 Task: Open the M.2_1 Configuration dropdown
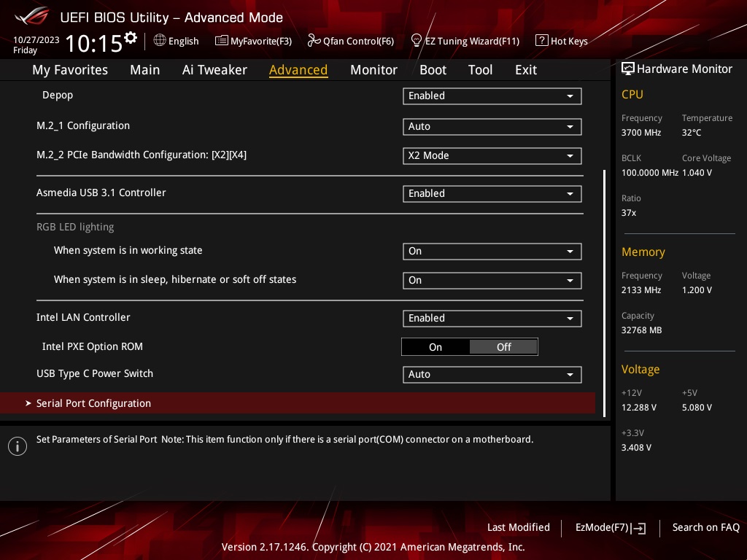click(x=492, y=127)
